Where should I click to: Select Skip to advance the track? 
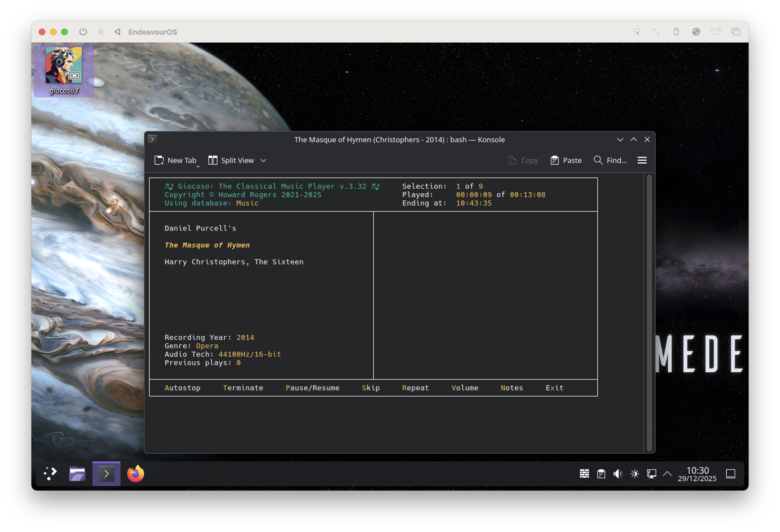click(x=371, y=388)
